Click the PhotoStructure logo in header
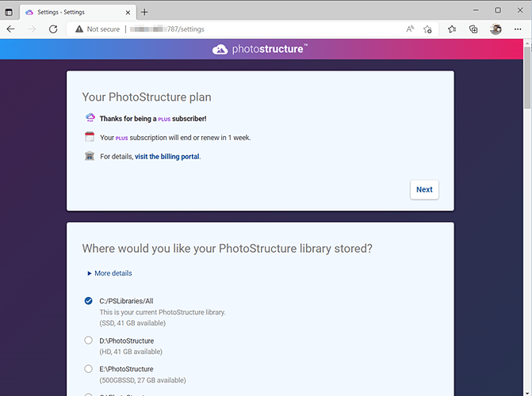Viewport: 532px width, 396px height. [260, 49]
